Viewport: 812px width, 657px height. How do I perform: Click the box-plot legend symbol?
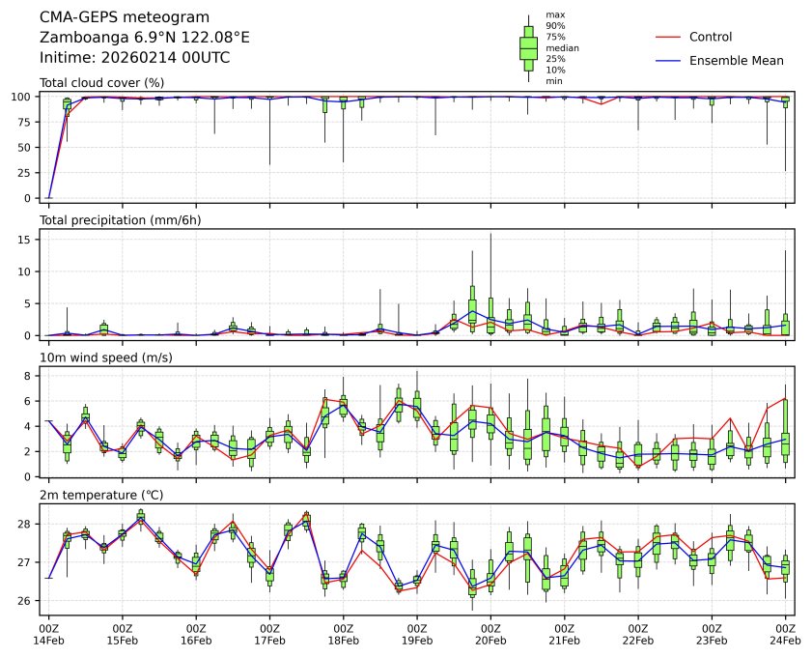click(528, 48)
